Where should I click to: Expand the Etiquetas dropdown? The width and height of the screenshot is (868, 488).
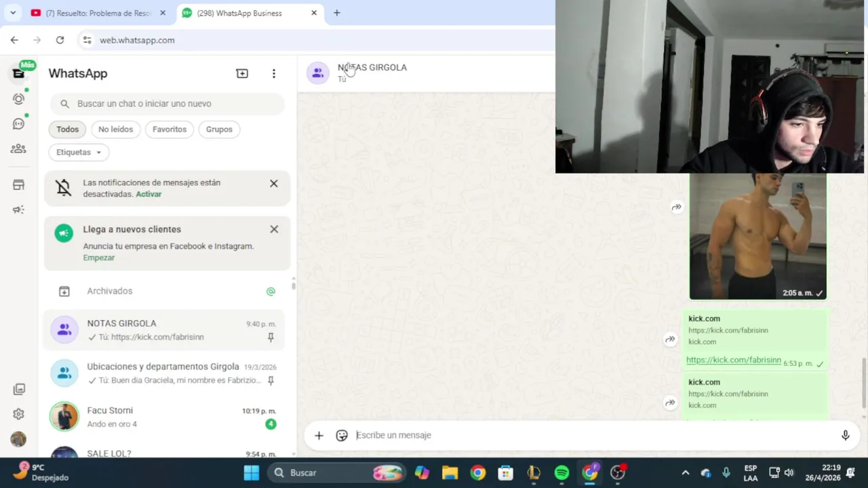click(79, 152)
